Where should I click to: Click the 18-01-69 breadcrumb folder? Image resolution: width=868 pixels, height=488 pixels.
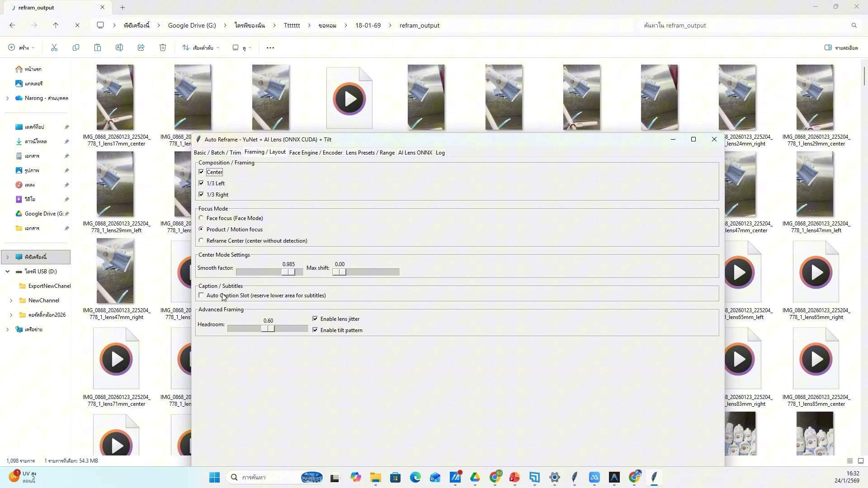[x=368, y=26]
